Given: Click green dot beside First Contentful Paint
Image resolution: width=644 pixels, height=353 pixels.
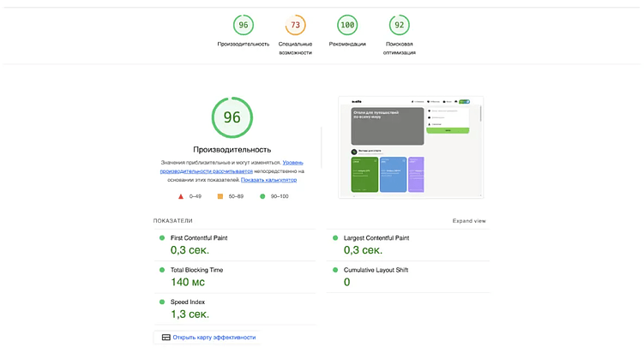Looking at the screenshot, I should coord(162,238).
